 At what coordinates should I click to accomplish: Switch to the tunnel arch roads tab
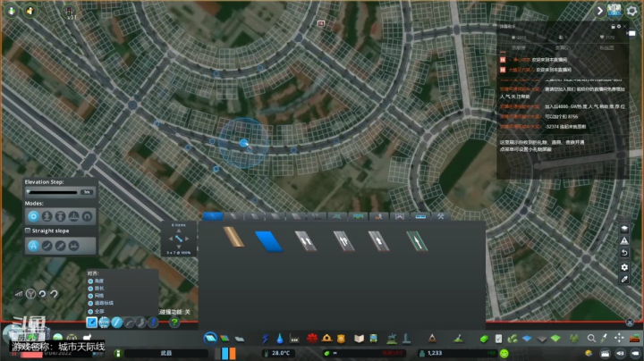click(x=399, y=216)
